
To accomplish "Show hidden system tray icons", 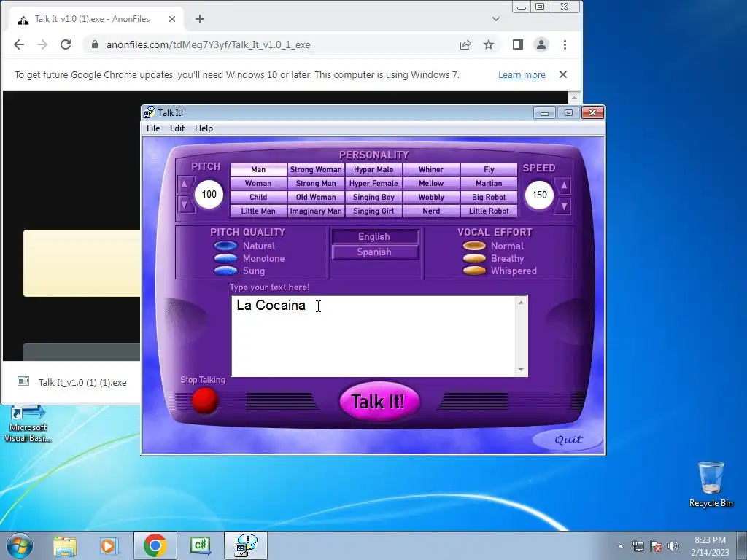I will (620, 546).
